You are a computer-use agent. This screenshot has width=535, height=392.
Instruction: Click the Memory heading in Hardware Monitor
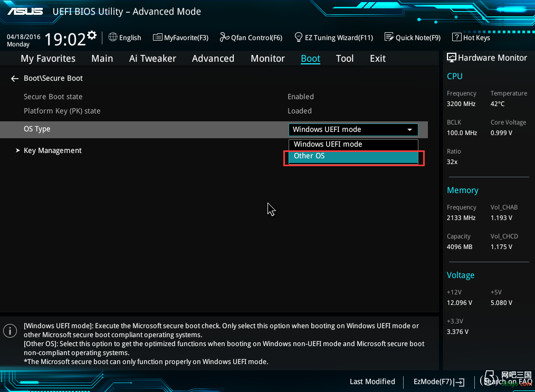coord(462,190)
